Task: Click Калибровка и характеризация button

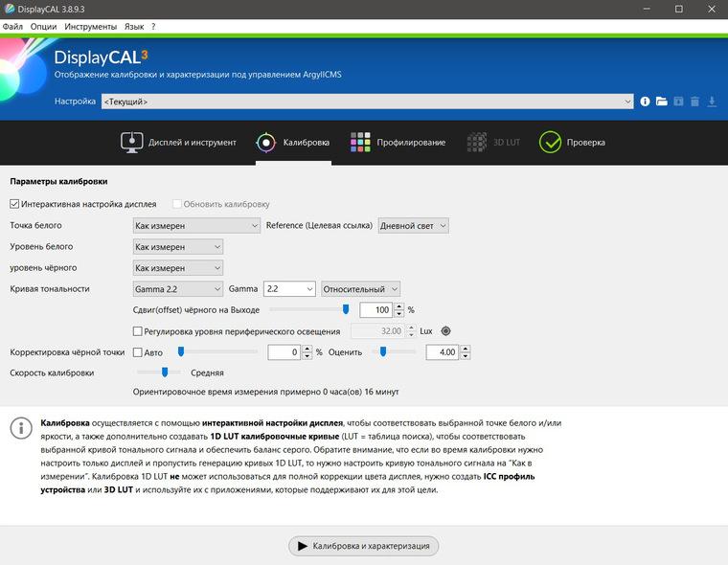Action: (364, 546)
